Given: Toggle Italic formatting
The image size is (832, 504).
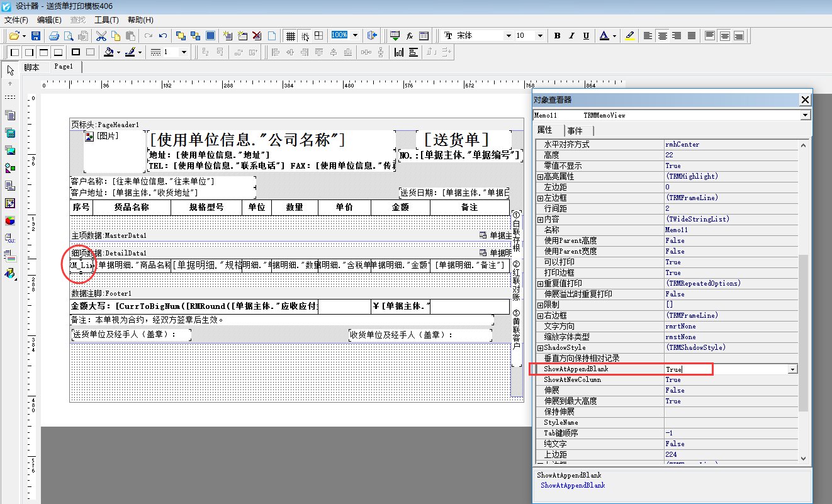Looking at the screenshot, I should (571, 36).
